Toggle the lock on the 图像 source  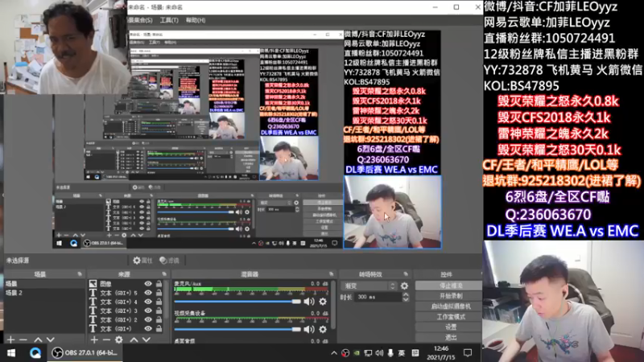pyautogui.click(x=159, y=284)
